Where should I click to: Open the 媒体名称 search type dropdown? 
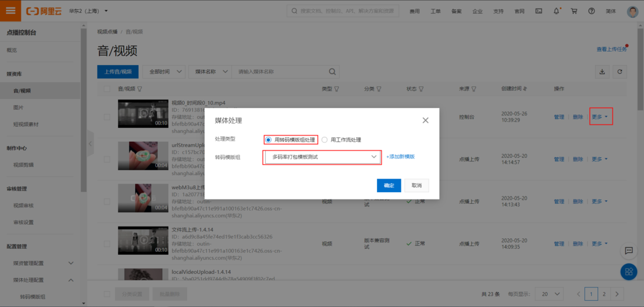click(x=211, y=71)
